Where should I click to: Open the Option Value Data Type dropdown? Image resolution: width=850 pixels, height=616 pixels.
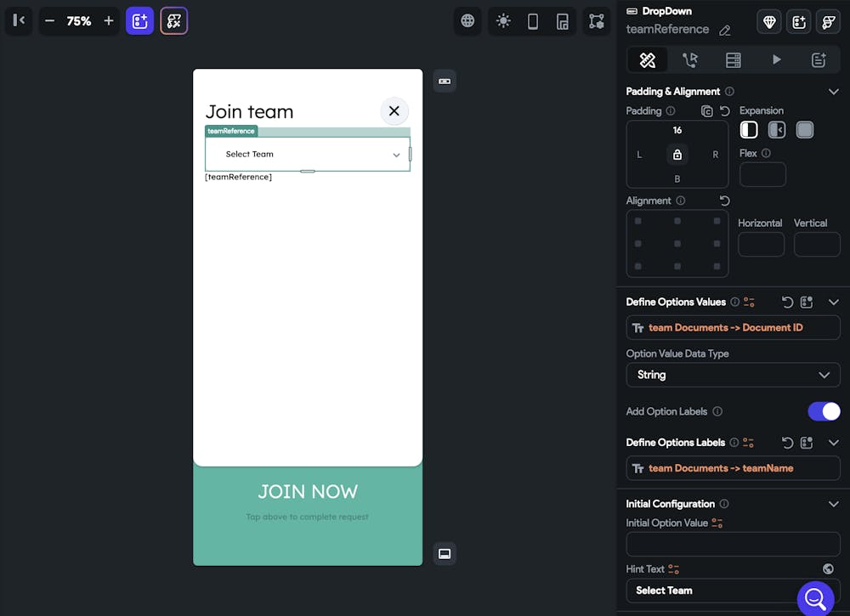(x=733, y=375)
